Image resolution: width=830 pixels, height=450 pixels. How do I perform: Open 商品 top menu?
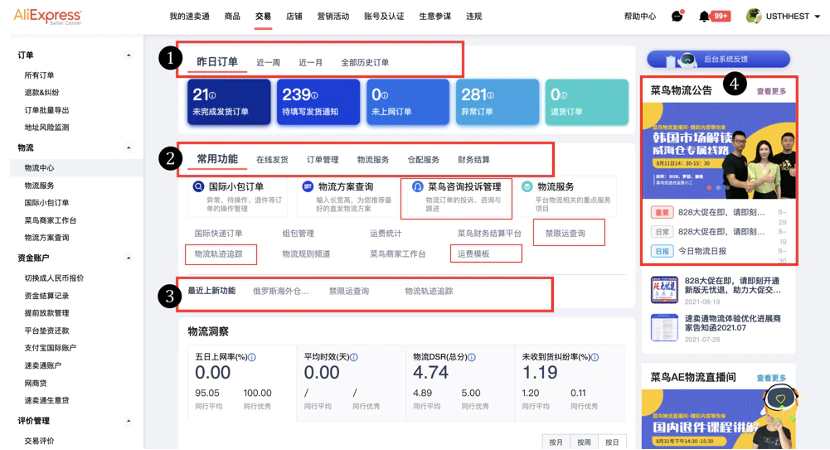pos(232,16)
